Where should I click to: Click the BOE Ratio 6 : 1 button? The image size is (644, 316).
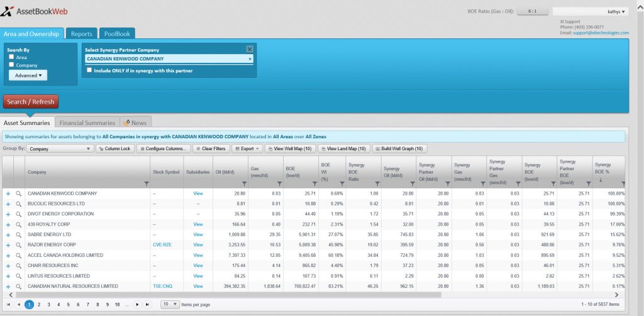tap(532, 11)
